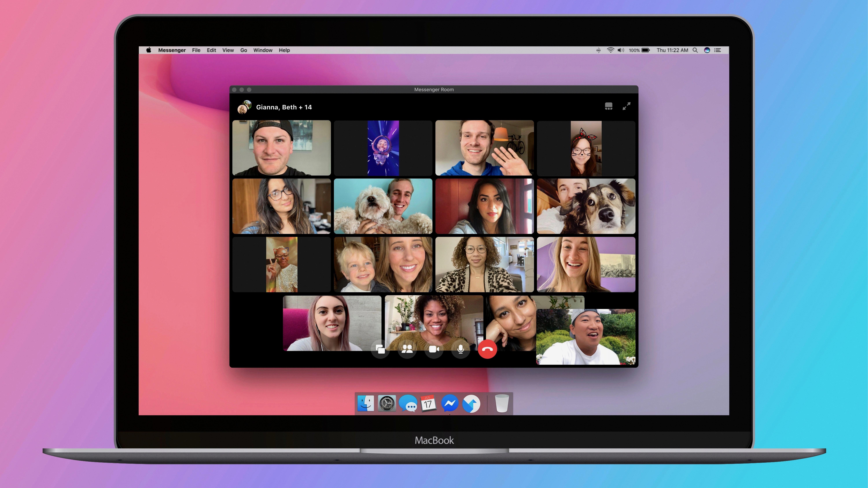Select the dark-haired woman by red wall tile
Screen dimensions: 868x488
tap(485, 206)
